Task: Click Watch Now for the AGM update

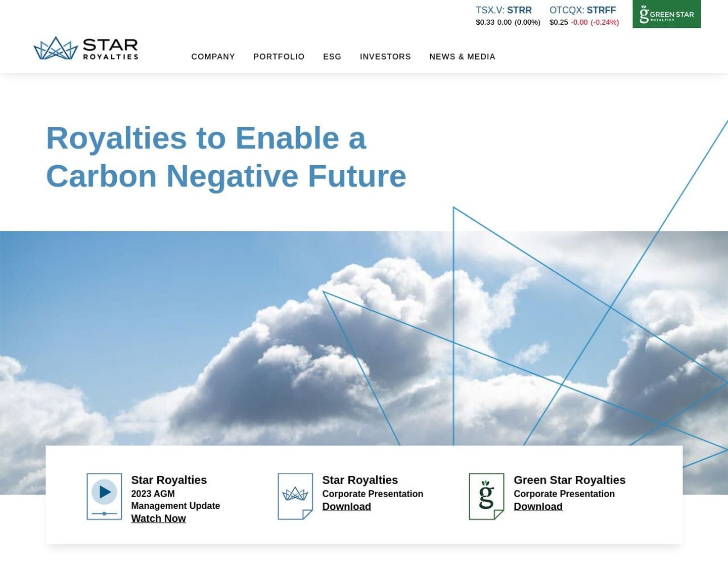Action: (x=158, y=518)
